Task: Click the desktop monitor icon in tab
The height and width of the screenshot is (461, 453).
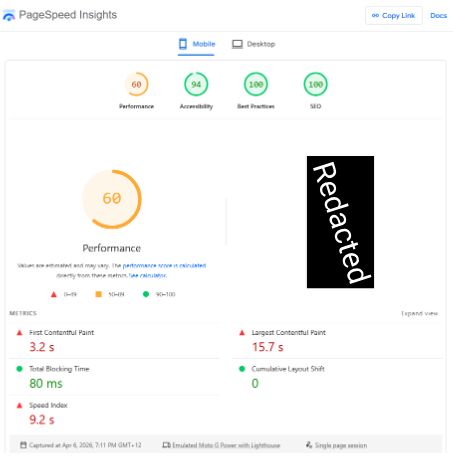Action: coord(237,44)
